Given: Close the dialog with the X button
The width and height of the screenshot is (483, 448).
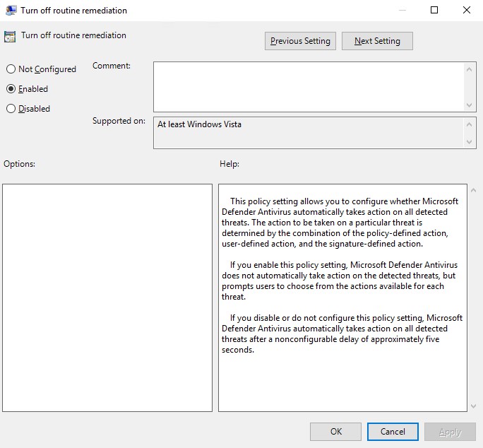Looking at the screenshot, I should tap(466, 10).
